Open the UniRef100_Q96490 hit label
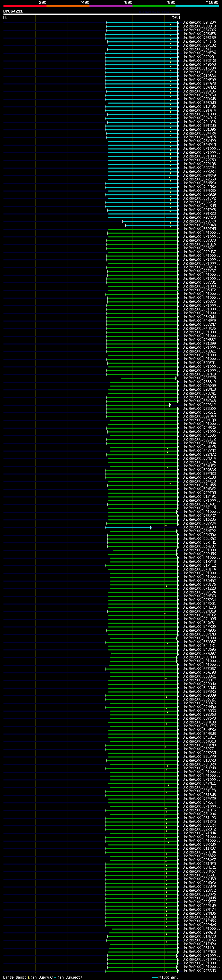This screenshot has width=222, height=980. (199, 527)
